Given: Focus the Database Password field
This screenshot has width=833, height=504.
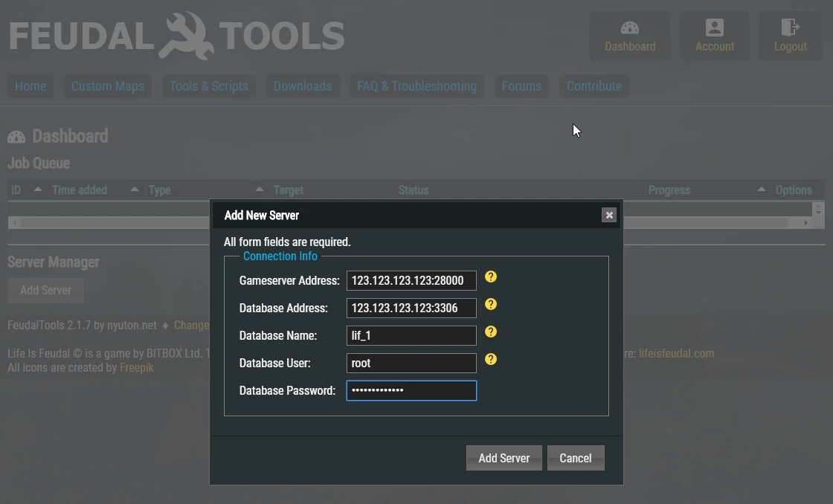Looking at the screenshot, I should click(411, 390).
